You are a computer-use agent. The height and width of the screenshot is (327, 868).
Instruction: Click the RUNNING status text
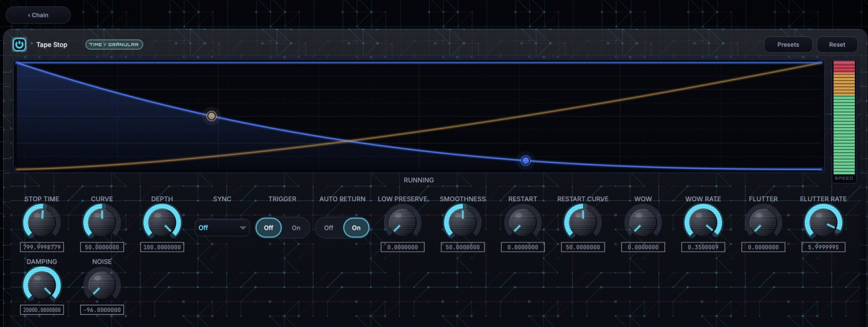418,180
